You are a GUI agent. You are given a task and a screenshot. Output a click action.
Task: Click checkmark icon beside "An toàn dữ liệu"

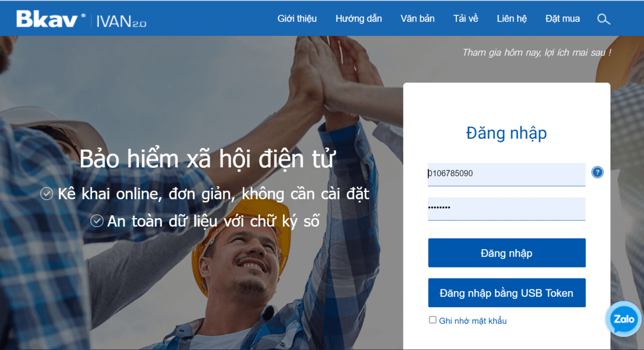click(x=97, y=221)
